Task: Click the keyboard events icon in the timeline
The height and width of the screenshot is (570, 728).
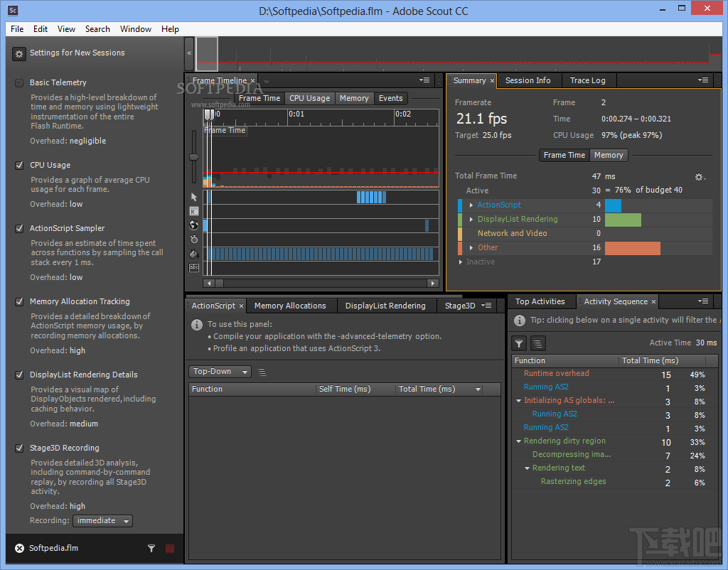Action: coord(194,211)
